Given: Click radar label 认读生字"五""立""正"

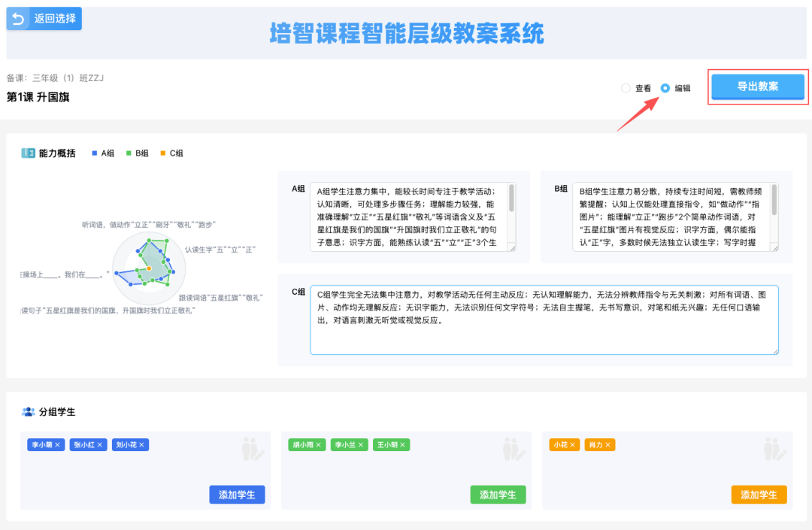Looking at the screenshot, I should [220, 250].
